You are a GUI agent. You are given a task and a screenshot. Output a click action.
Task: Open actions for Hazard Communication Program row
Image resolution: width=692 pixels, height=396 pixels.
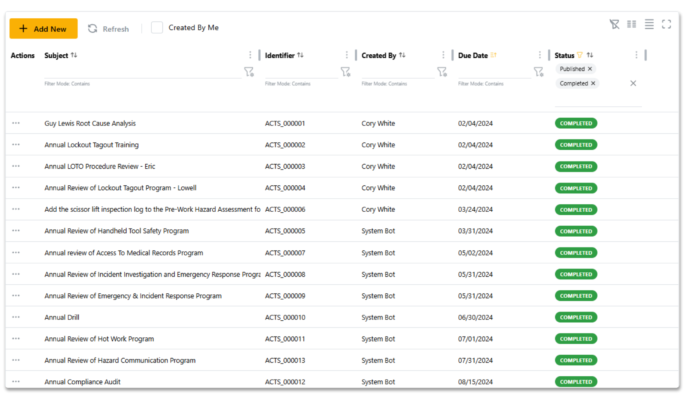click(x=16, y=360)
